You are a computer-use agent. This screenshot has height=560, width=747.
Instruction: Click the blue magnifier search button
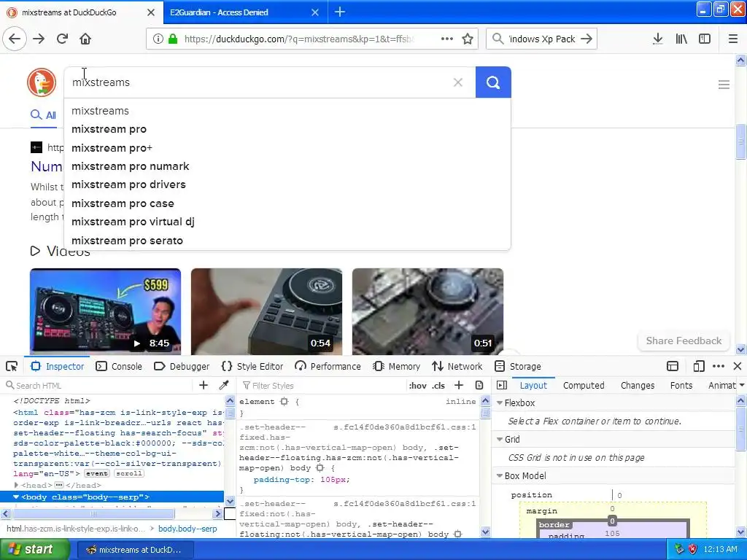point(493,82)
